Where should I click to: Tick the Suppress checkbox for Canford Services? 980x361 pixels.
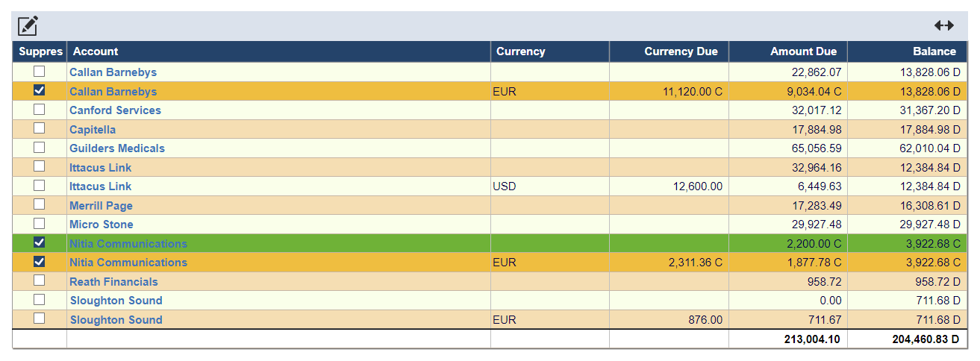(x=39, y=110)
